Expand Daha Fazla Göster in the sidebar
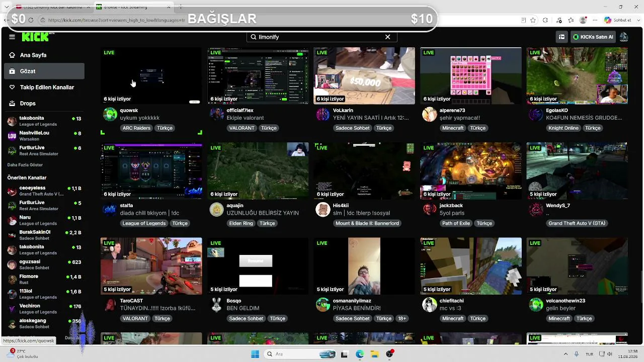The height and width of the screenshot is (362, 644). point(25,165)
